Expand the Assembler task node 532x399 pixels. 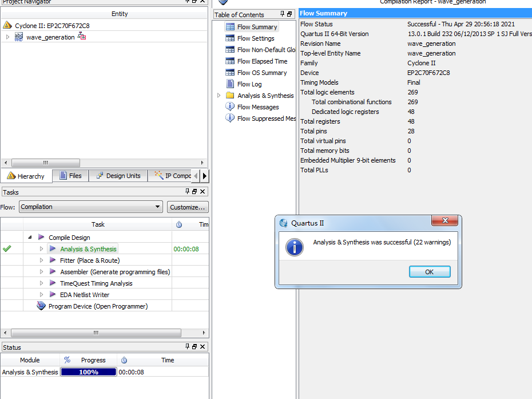click(41, 272)
